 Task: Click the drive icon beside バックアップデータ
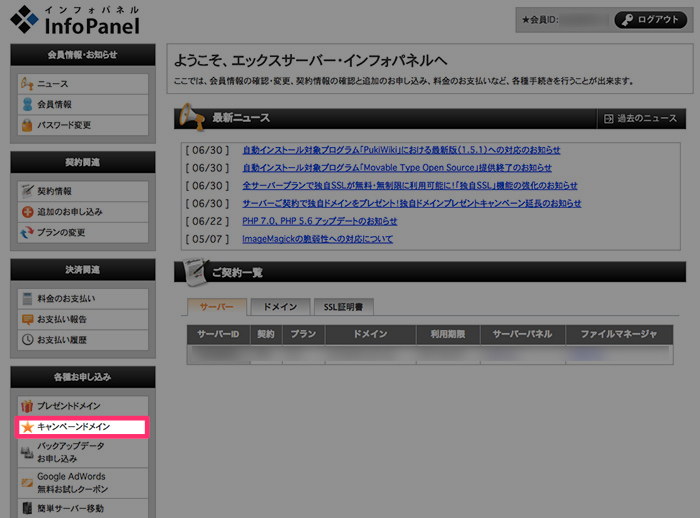click(27, 452)
